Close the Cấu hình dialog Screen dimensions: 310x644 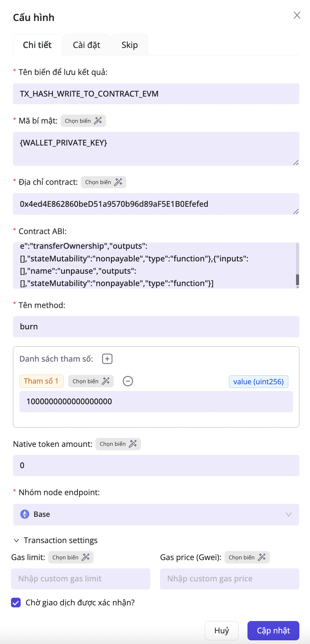[x=297, y=15]
